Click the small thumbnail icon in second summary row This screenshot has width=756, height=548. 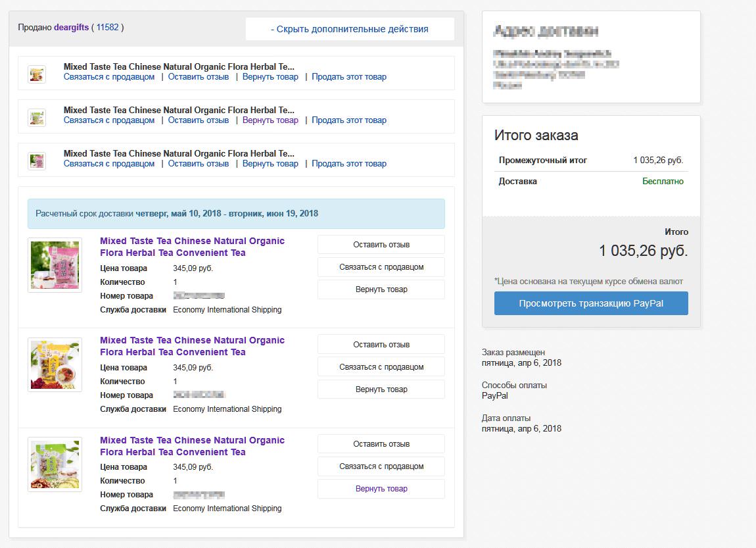pos(37,117)
